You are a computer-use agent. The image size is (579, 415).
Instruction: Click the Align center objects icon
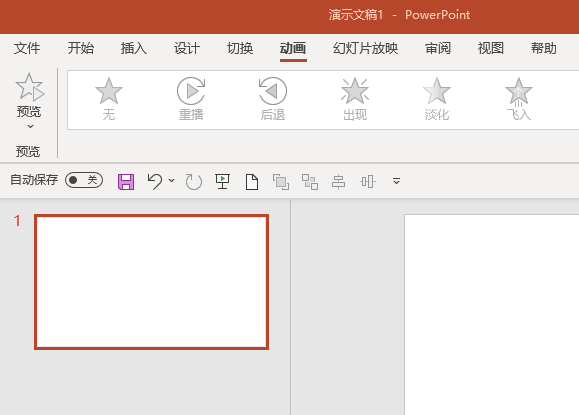[338, 182]
